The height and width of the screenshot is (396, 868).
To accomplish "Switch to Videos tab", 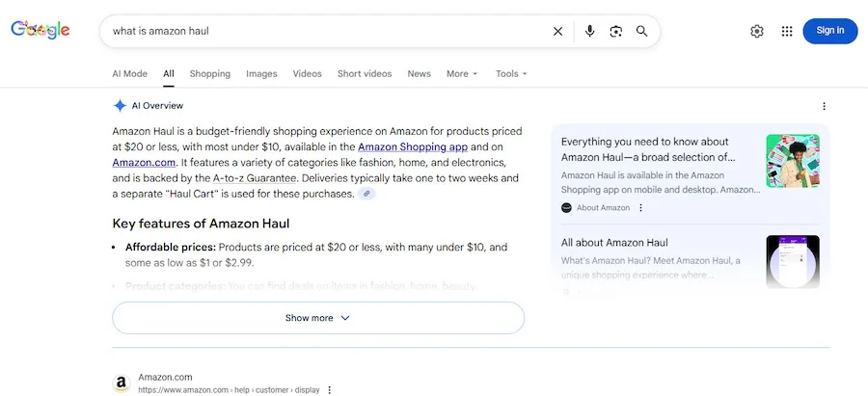I will [x=308, y=73].
